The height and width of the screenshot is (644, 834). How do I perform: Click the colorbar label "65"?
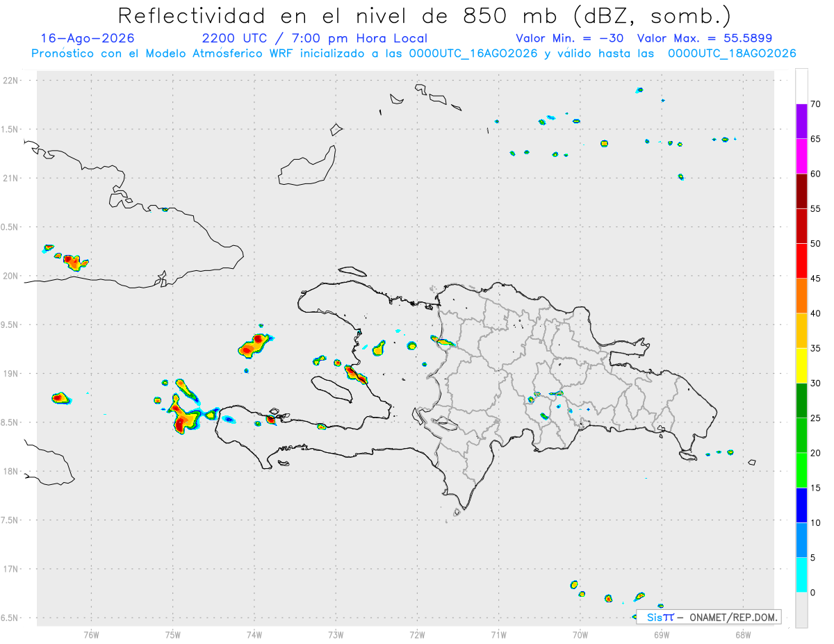(817, 139)
